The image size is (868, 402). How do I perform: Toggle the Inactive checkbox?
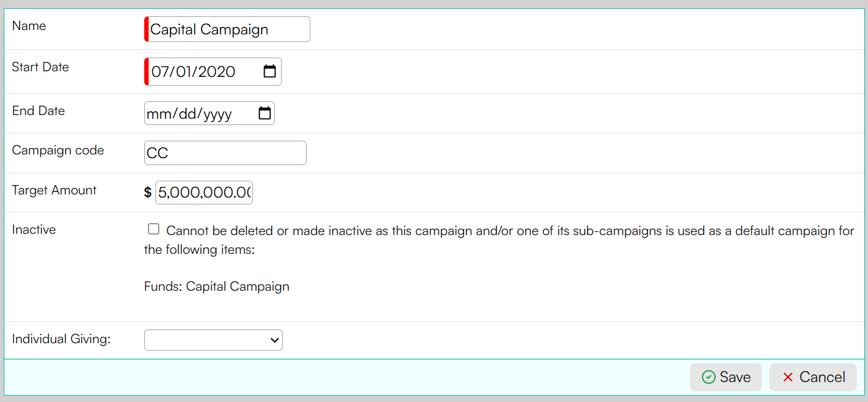[x=154, y=229]
